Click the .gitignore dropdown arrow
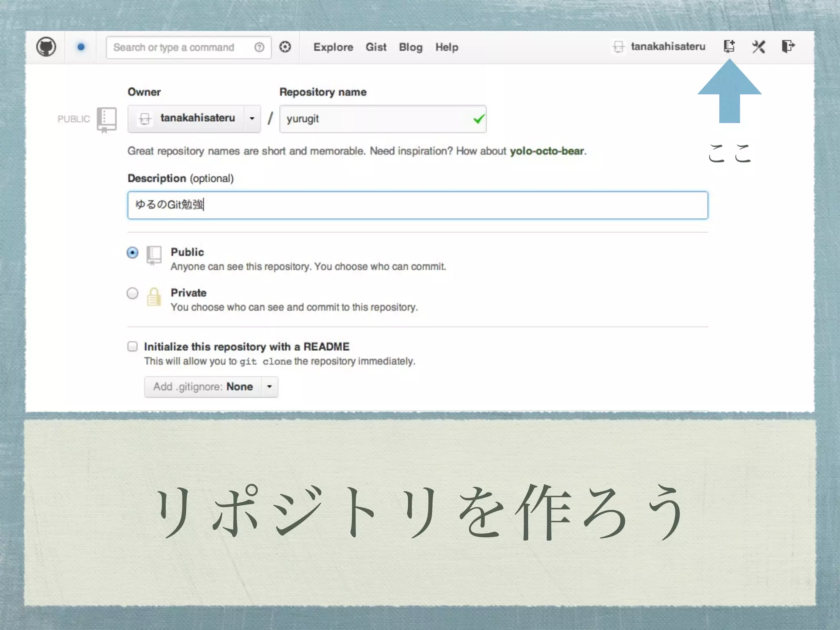The width and height of the screenshot is (840, 630). tap(269, 387)
